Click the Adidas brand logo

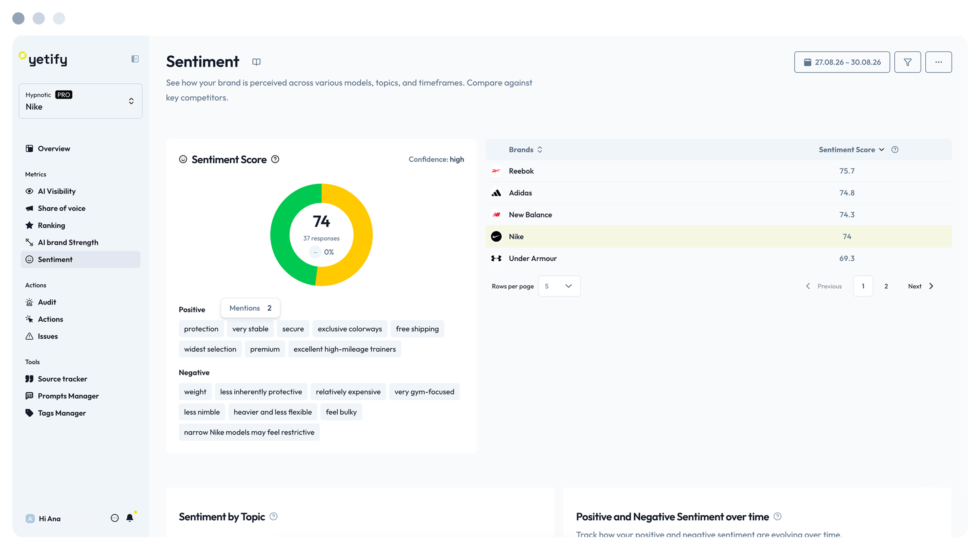coord(496,193)
